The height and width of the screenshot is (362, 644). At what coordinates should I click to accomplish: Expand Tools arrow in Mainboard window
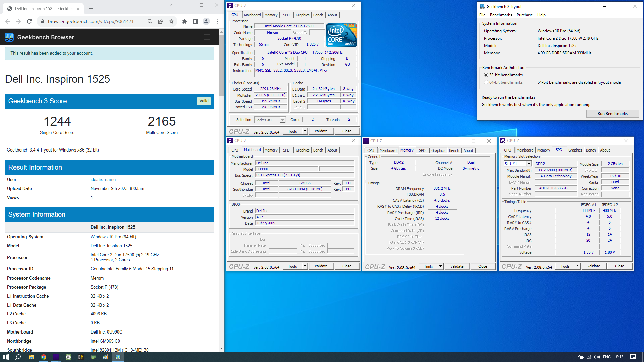(x=305, y=266)
